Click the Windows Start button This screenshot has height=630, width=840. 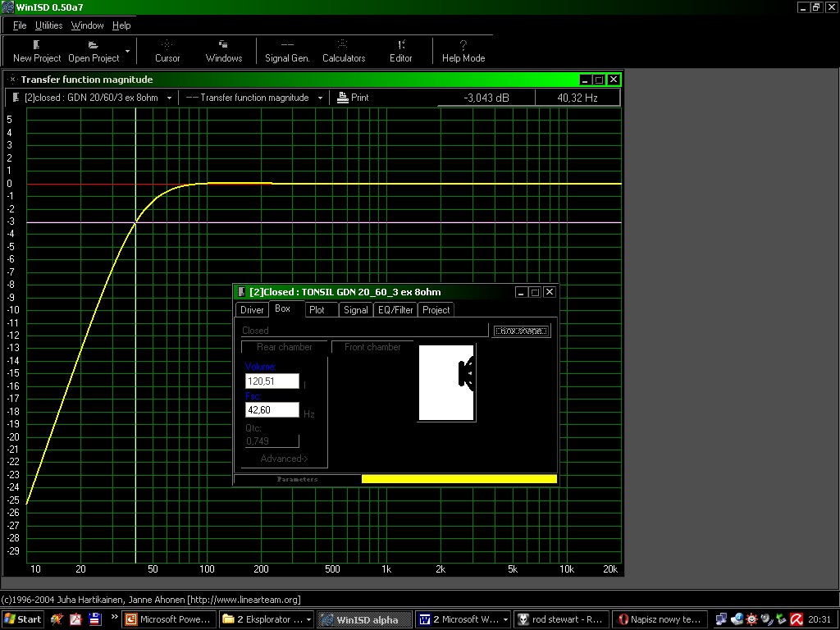pyautogui.click(x=23, y=619)
